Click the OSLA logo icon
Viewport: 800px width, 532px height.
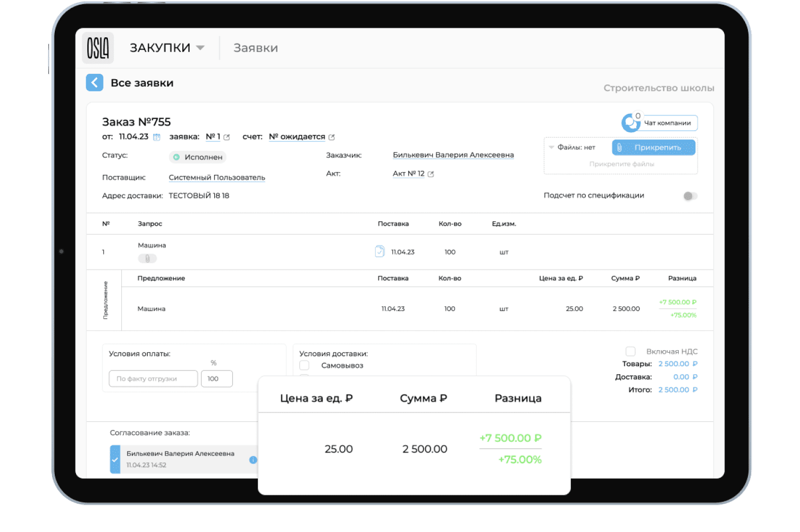click(x=98, y=48)
